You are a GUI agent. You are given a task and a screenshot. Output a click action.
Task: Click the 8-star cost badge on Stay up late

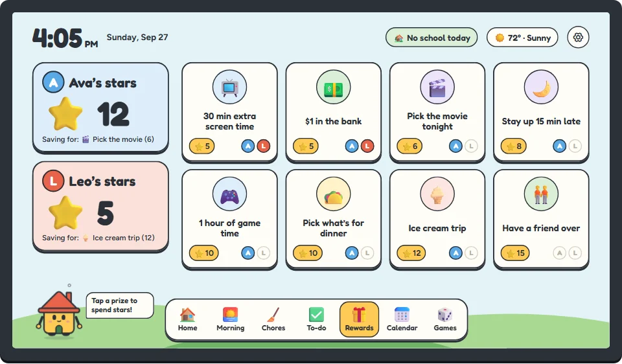(x=514, y=146)
